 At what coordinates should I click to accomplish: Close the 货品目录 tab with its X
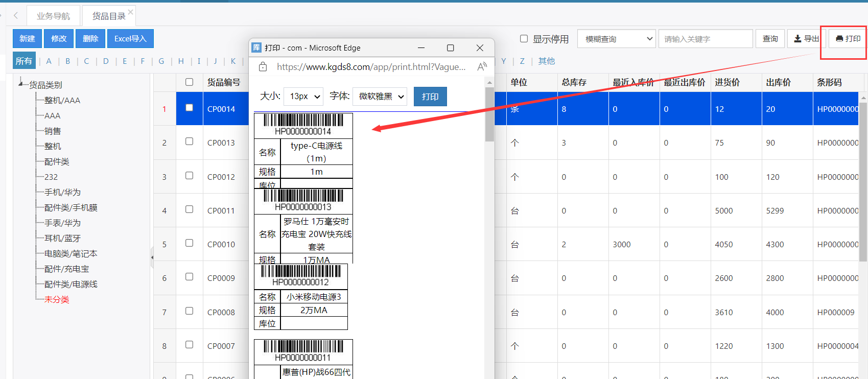131,12
